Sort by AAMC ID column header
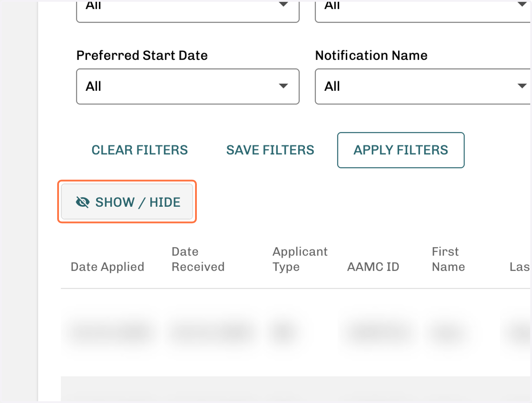 [x=373, y=267]
